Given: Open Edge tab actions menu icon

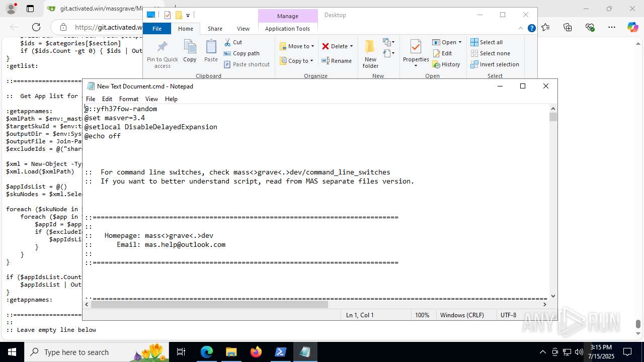Looking at the screenshot, I should pyautogui.click(x=30, y=9).
